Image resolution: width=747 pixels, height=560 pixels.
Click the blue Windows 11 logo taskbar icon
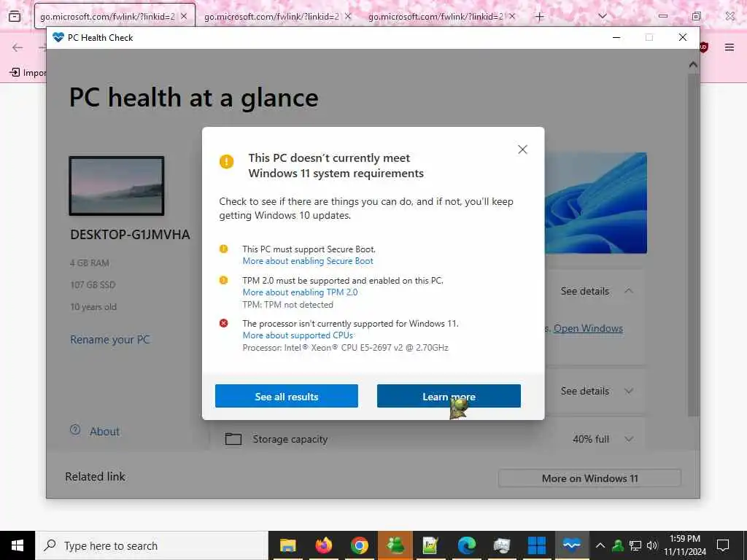(537, 545)
